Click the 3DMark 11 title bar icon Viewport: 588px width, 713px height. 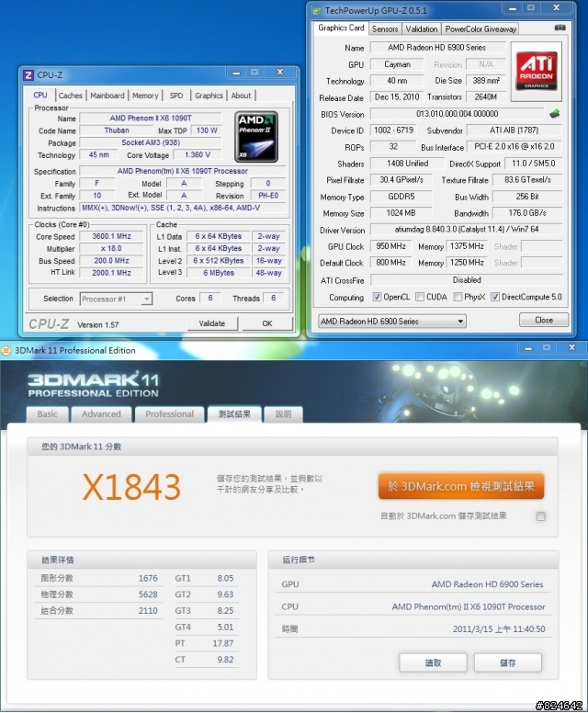pyautogui.click(x=6, y=351)
